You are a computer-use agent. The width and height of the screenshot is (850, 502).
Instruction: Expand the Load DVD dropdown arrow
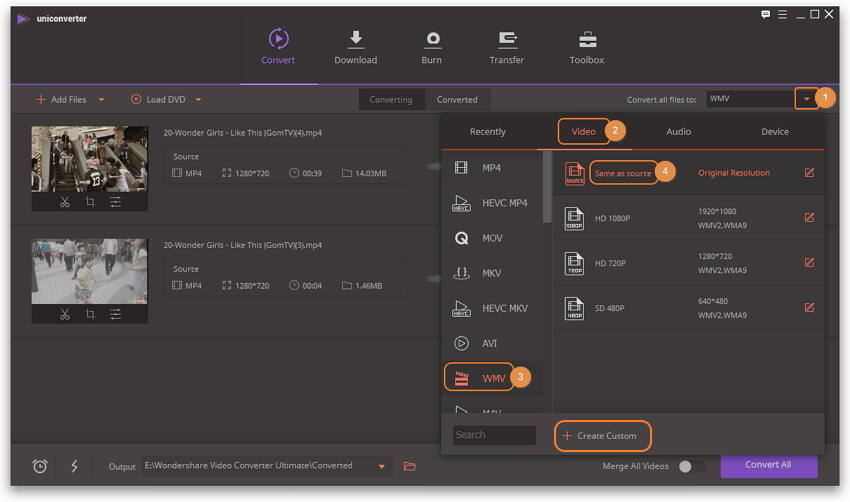(198, 100)
